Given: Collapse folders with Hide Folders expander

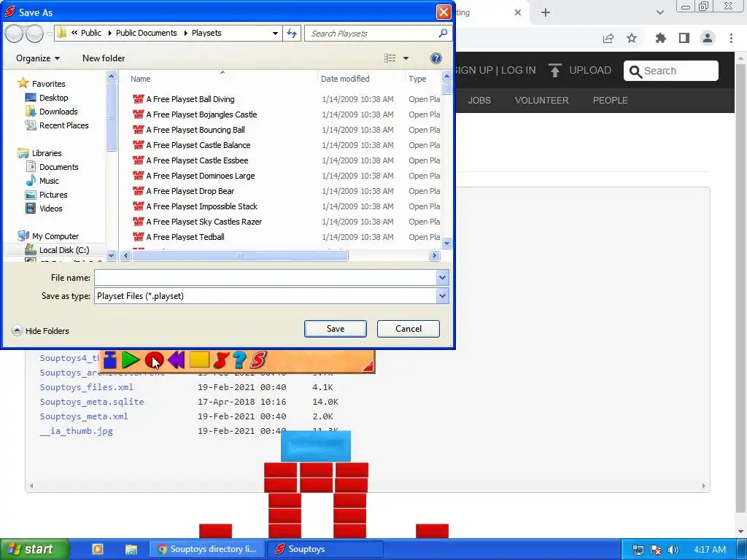Looking at the screenshot, I should click(x=17, y=330).
